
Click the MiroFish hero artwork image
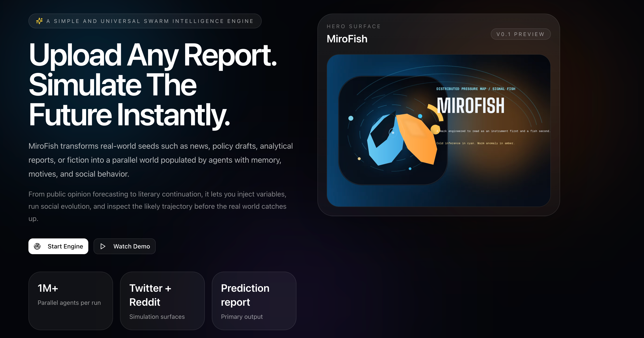439,131
